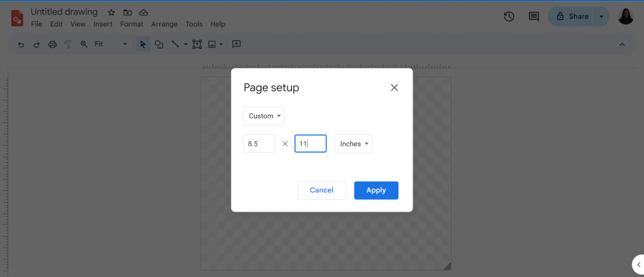The height and width of the screenshot is (277, 644).
Task: Collapse the toolbar with the up chevron
Action: click(x=622, y=45)
